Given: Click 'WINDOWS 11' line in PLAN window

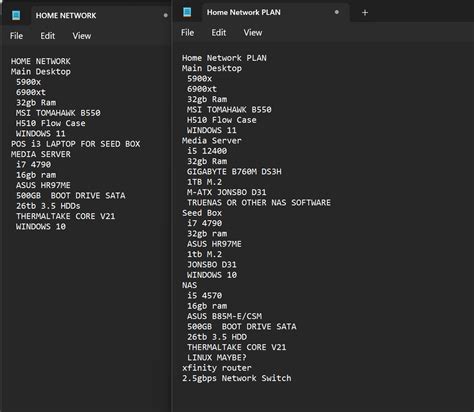Looking at the screenshot, I should 212,130.
